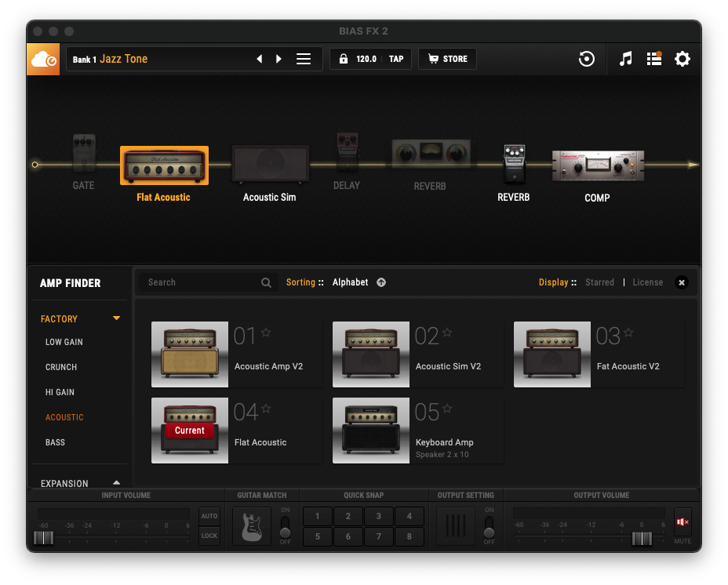The height and width of the screenshot is (585, 728).
Task: Select the active REVERB stompbox pedal
Action: [515, 164]
